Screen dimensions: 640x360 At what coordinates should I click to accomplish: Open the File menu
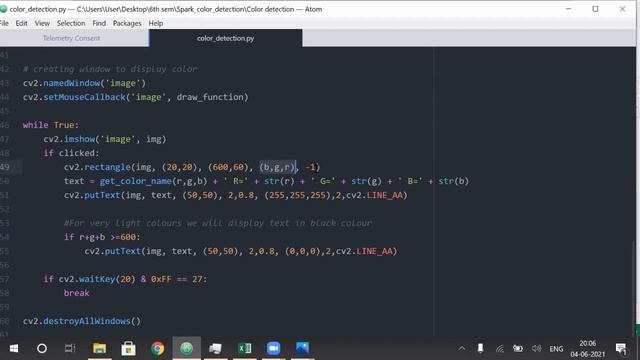coord(4,23)
